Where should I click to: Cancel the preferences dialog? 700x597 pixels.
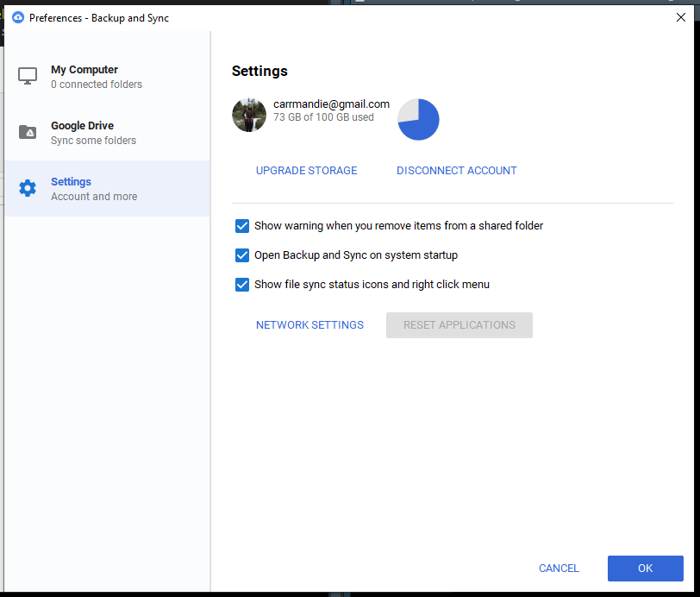(559, 569)
